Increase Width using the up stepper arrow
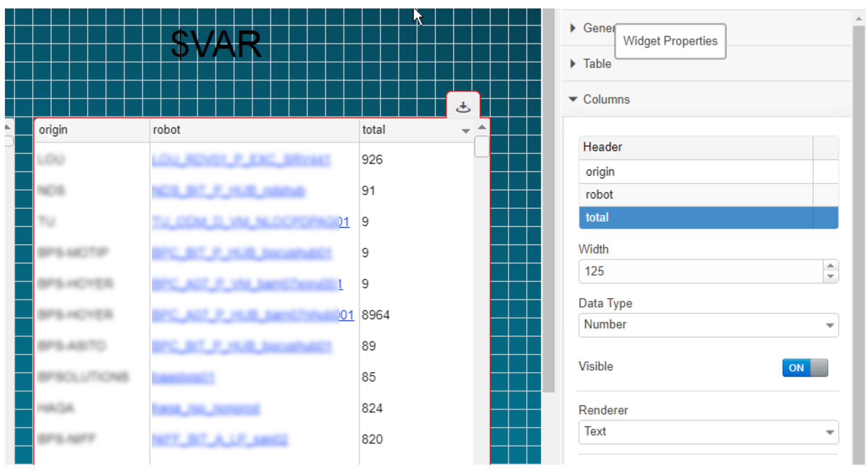 coord(830,266)
